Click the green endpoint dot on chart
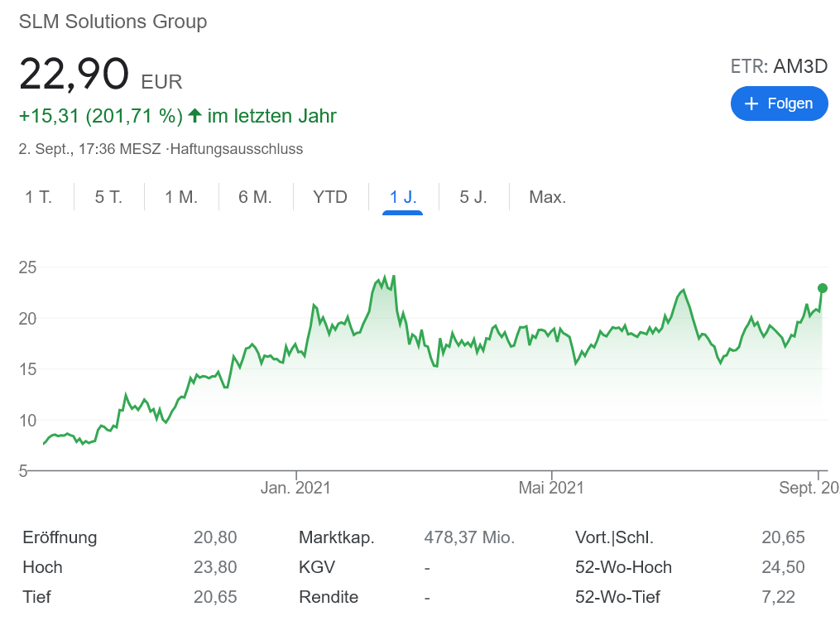 [822, 288]
